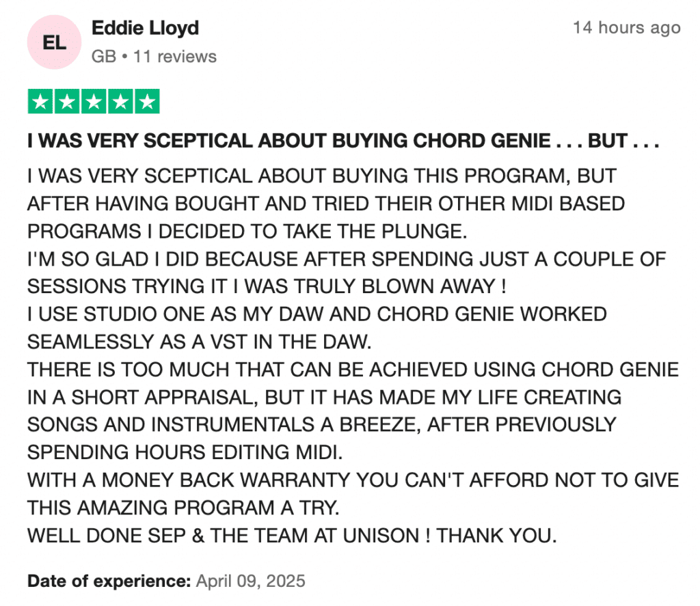Click the April 09, 2025 experience date
The image size is (700, 606).
[x=250, y=581]
